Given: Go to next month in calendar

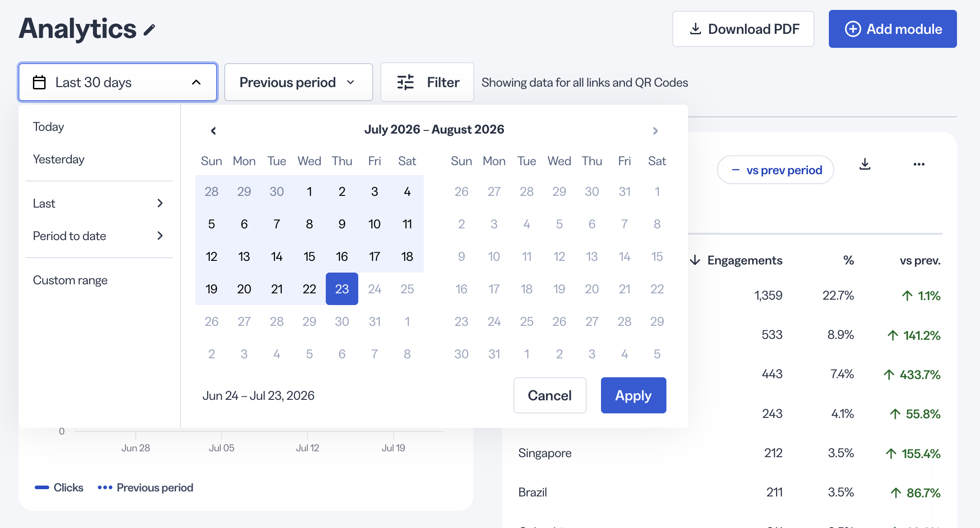Looking at the screenshot, I should tap(655, 131).
